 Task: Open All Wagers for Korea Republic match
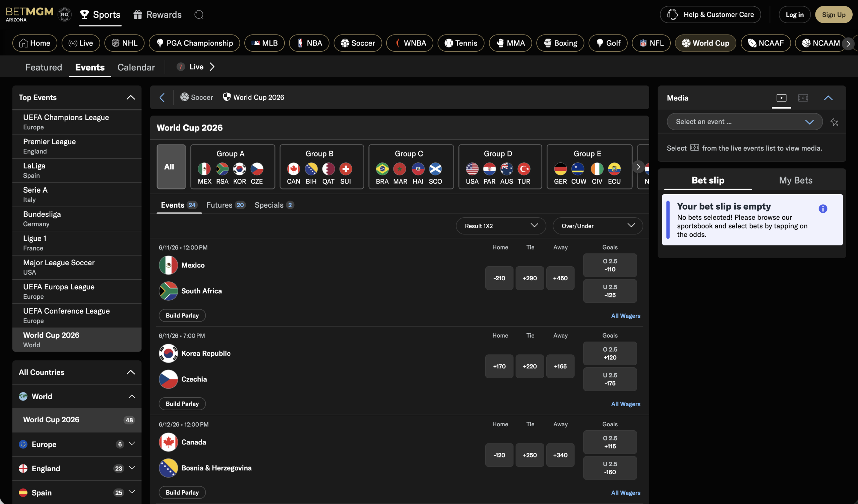pos(625,404)
